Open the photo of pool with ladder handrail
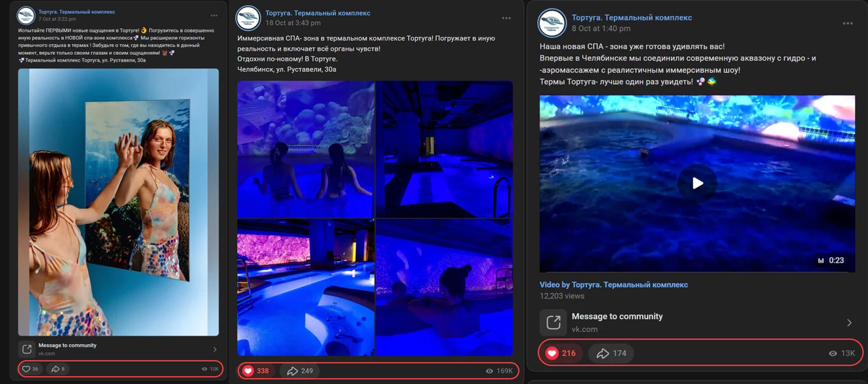 (x=444, y=149)
